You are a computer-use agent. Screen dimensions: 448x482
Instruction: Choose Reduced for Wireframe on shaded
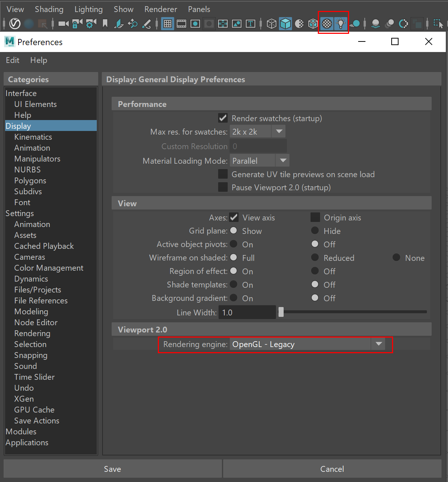(315, 258)
